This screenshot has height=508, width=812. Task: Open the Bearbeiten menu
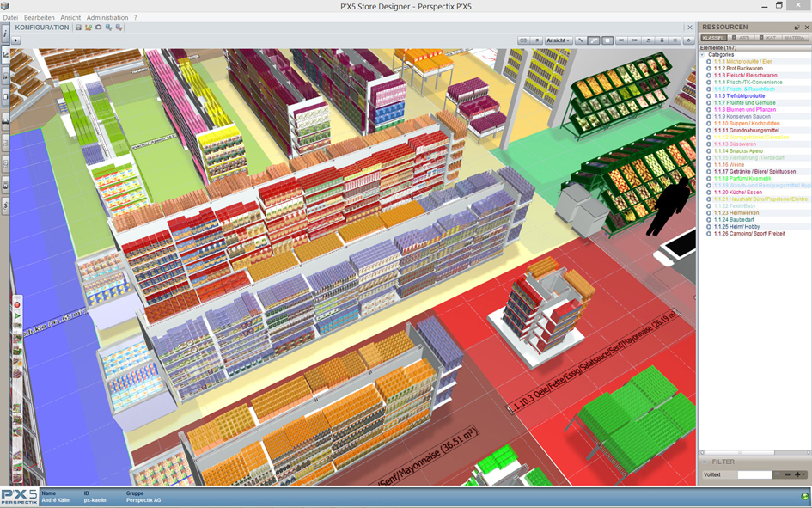coord(40,17)
